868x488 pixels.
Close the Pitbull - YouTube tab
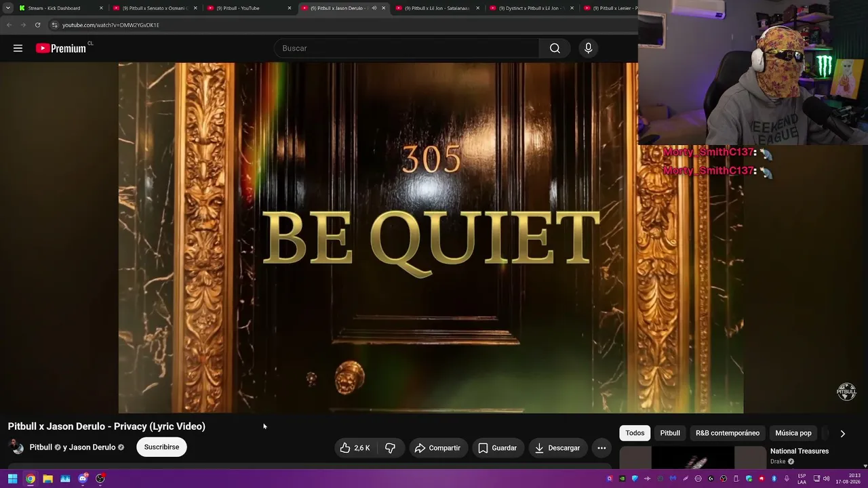[290, 8]
